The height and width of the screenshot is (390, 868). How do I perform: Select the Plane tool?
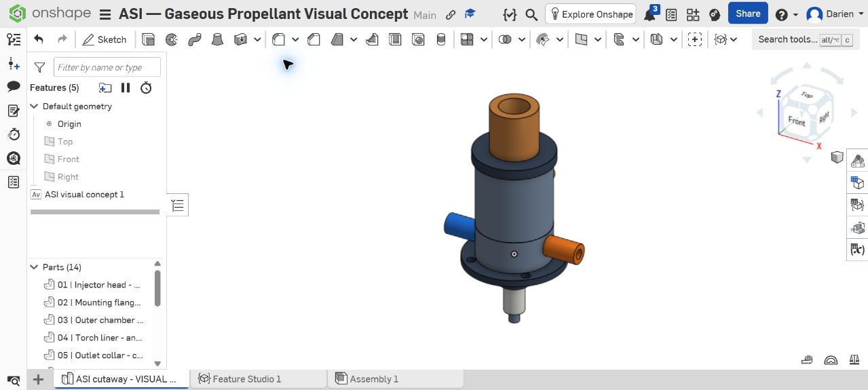(x=581, y=40)
